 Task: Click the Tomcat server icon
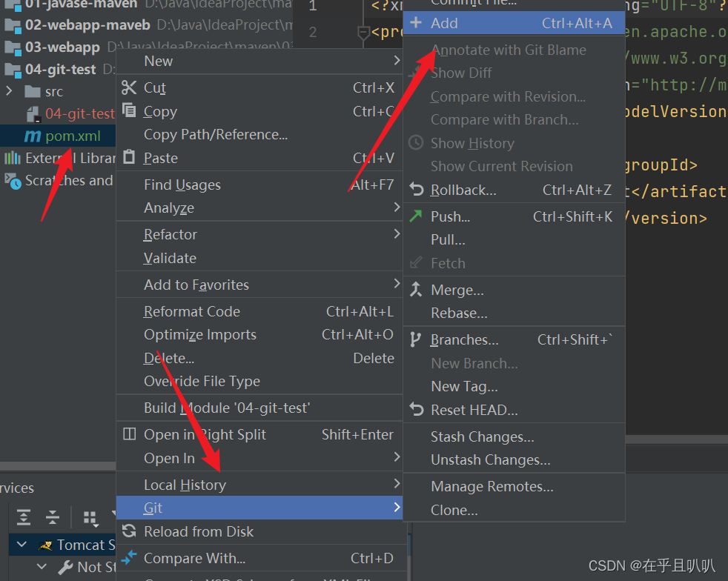[45, 545]
